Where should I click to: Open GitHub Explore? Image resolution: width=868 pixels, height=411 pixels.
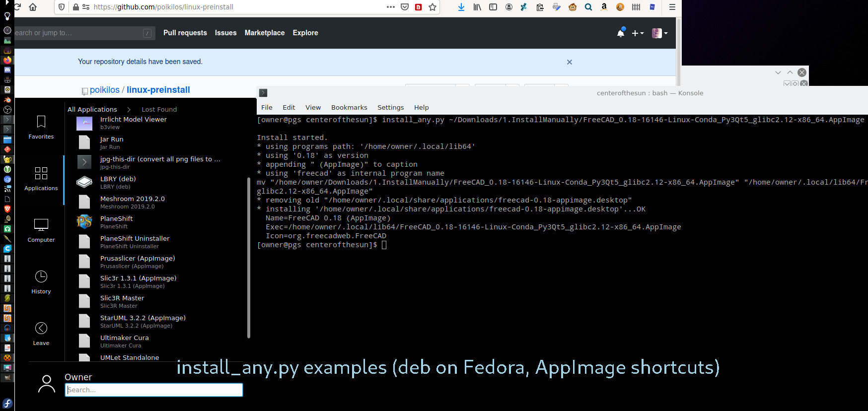305,33
